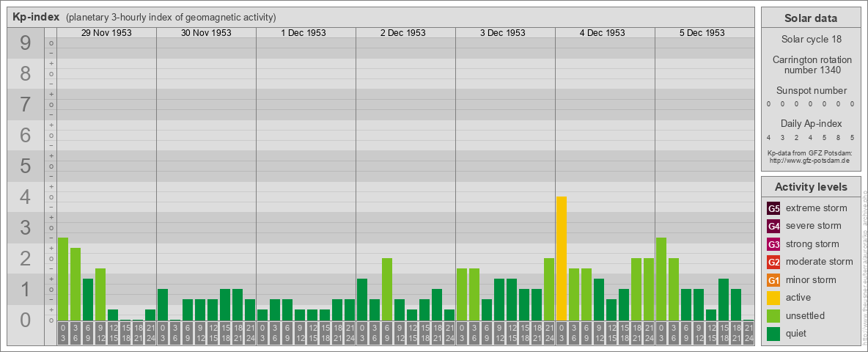Click the Kp-index chart title
Image resolution: width=868 pixels, height=352 pixels.
(x=36, y=17)
